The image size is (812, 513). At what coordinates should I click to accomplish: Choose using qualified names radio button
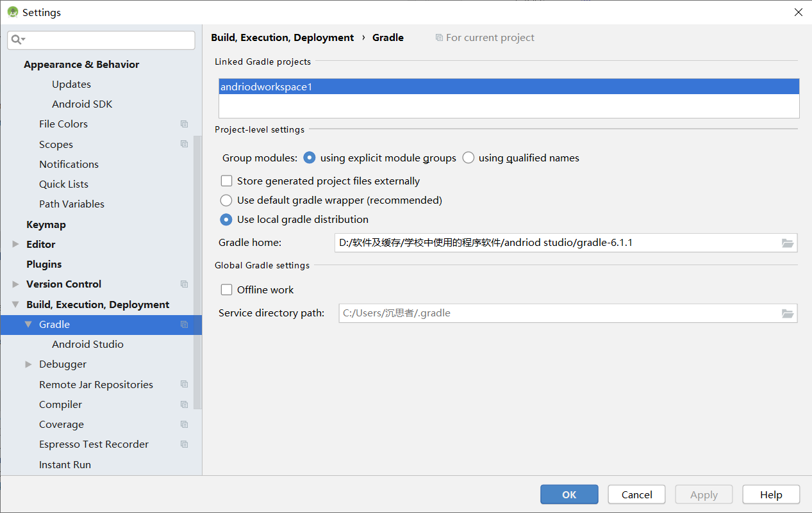pyautogui.click(x=468, y=158)
